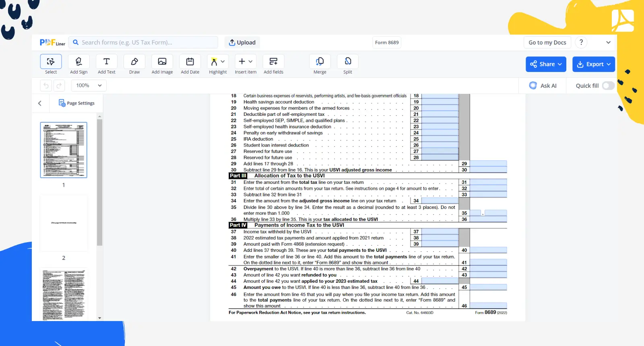
Task: Click the Upload button
Action: coord(242,43)
